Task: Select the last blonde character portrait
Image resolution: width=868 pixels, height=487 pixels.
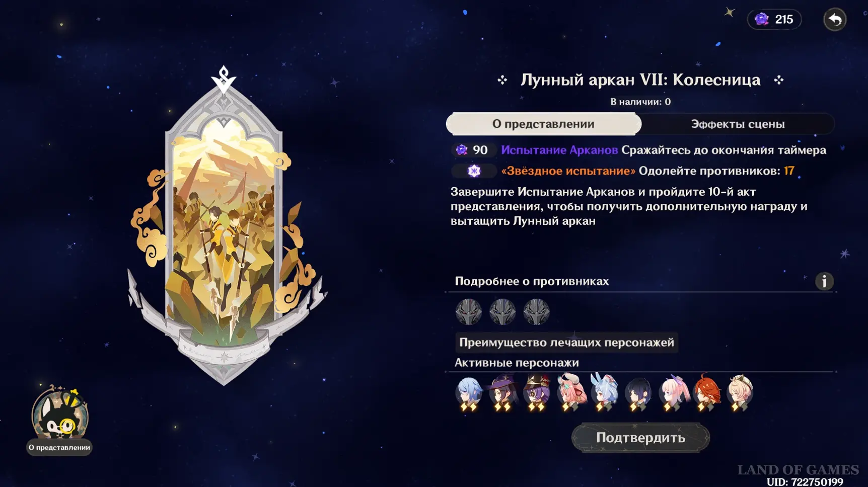Action: click(x=740, y=393)
